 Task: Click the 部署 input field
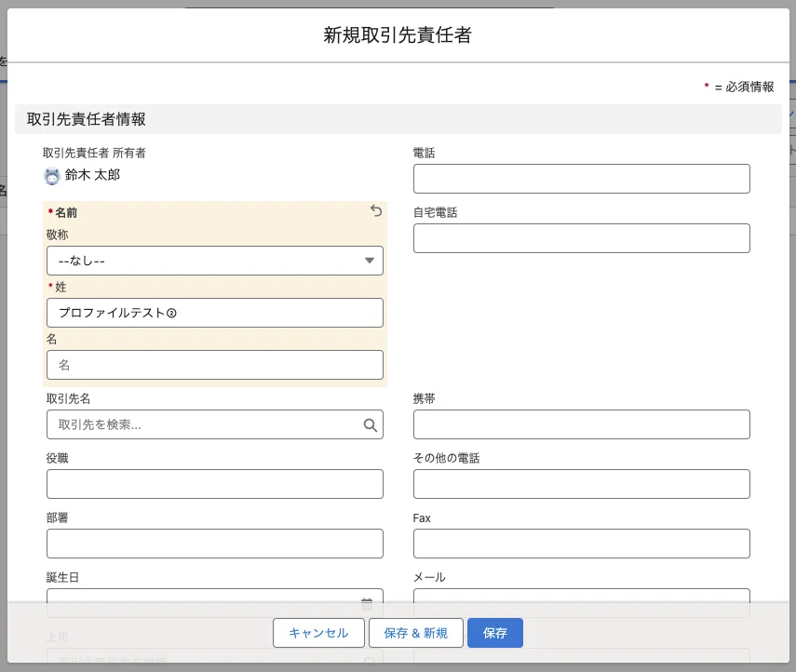215,544
